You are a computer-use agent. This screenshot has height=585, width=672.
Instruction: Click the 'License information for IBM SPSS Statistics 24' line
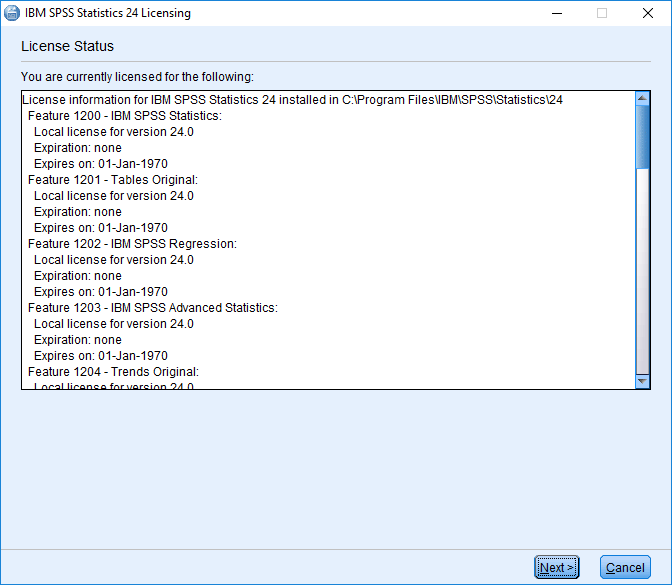[x=292, y=100]
